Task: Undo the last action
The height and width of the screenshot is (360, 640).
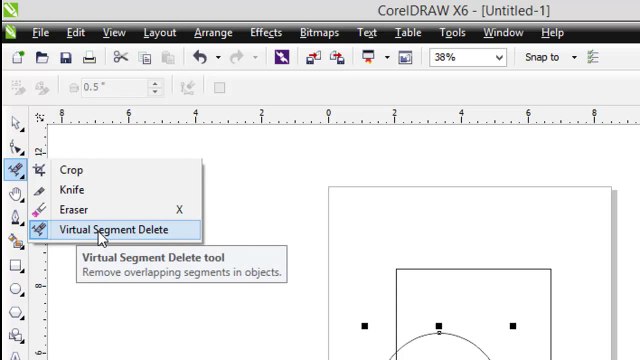Action: pos(200,57)
